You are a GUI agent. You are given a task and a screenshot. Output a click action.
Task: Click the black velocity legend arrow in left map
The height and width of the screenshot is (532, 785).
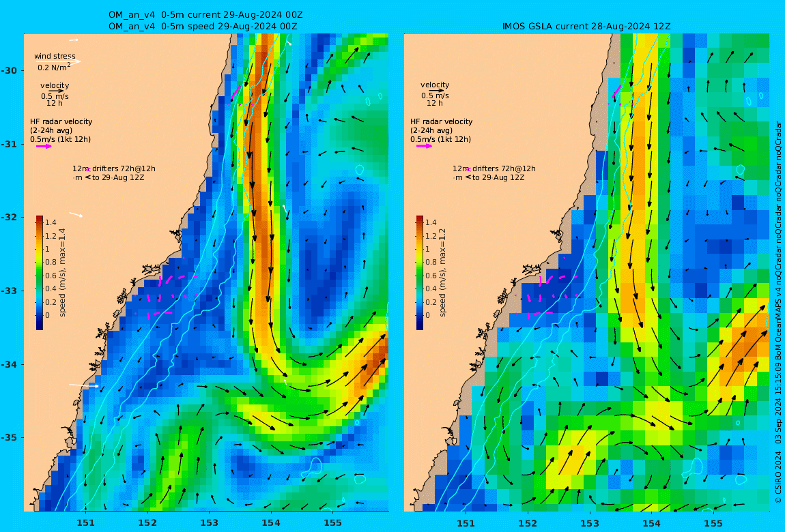click(x=57, y=91)
